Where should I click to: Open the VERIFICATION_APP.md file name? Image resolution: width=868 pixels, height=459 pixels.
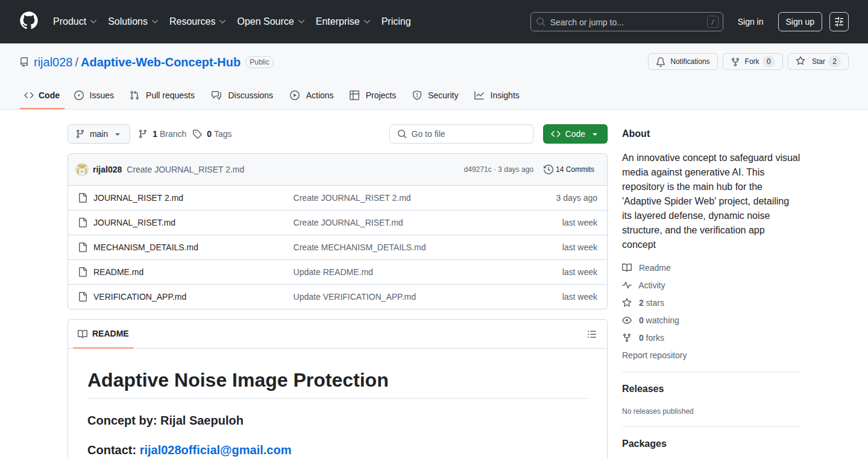click(x=140, y=297)
